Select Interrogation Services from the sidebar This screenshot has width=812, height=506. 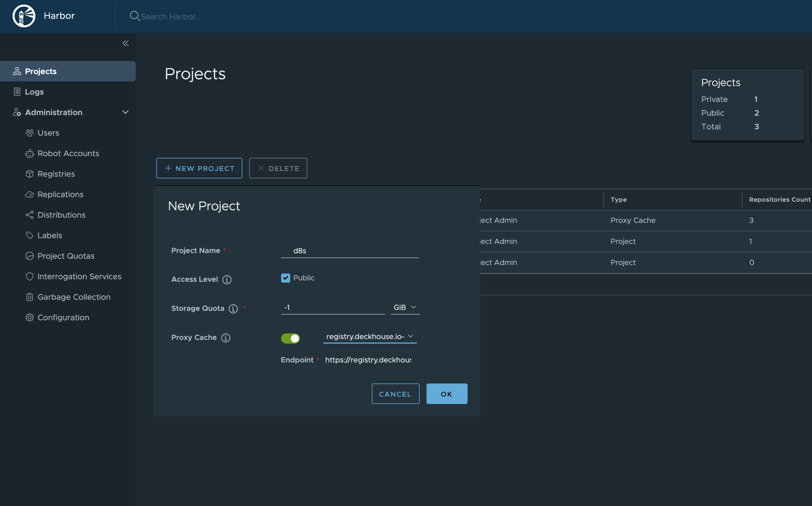[x=79, y=276]
